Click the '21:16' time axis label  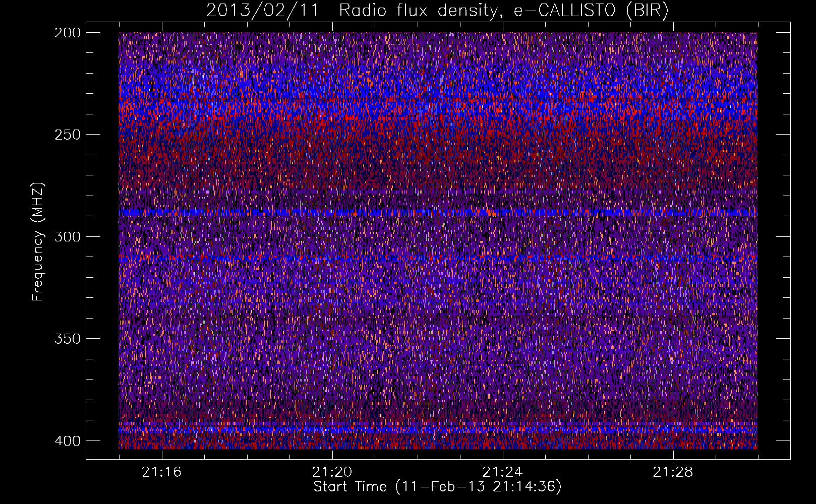161,472
